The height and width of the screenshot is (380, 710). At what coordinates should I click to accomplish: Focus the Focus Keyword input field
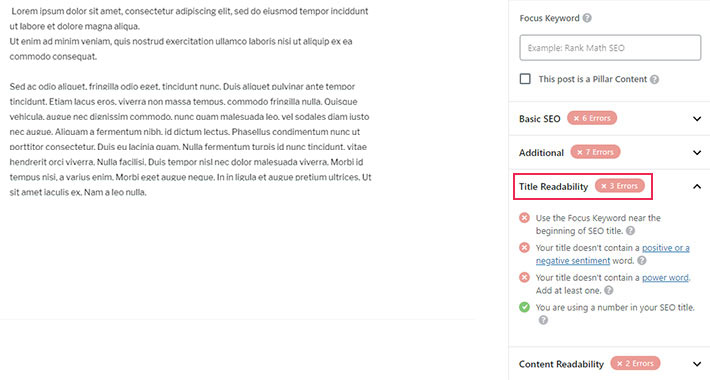610,48
